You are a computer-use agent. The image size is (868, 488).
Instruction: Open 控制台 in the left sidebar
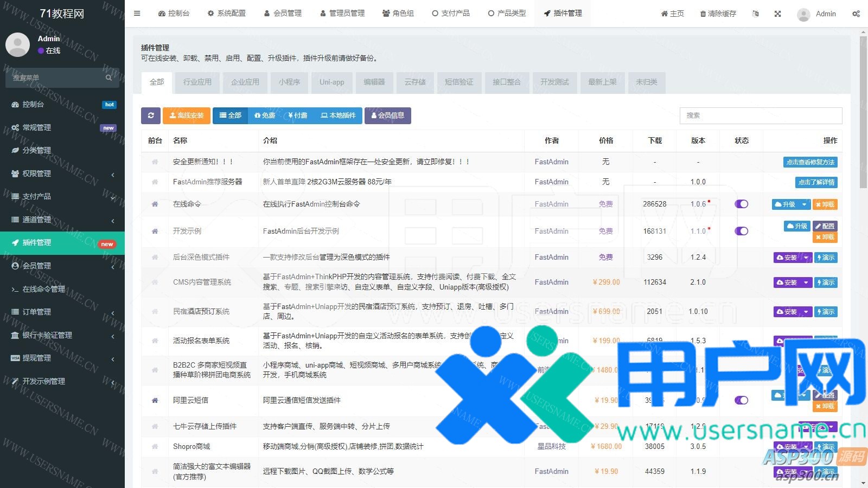62,105
